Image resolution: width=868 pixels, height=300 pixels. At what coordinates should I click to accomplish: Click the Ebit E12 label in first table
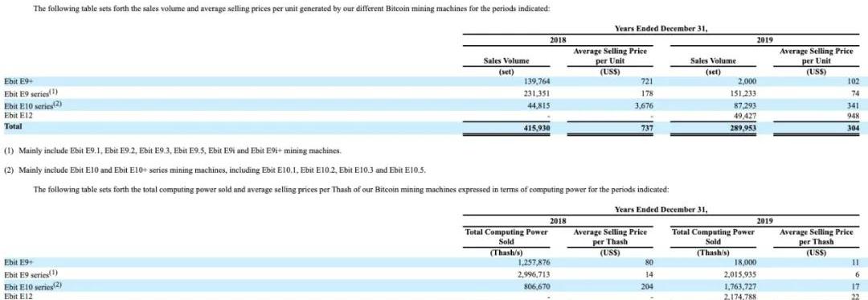pyautogui.click(x=18, y=116)
